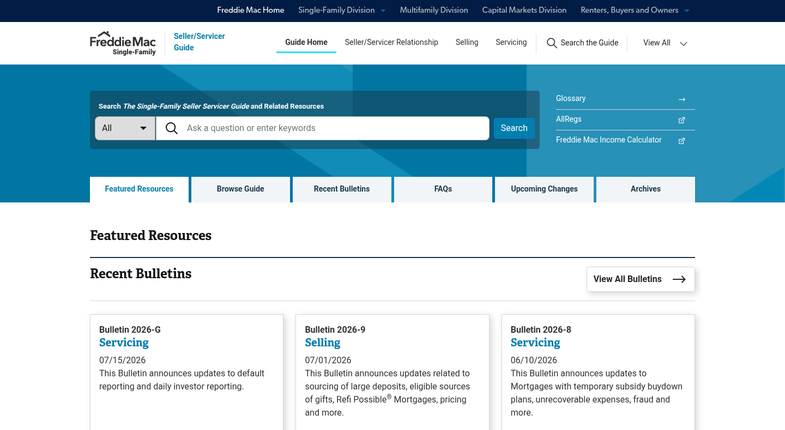
Task: Open the Glossary link
Action: (x=571, y=99)
